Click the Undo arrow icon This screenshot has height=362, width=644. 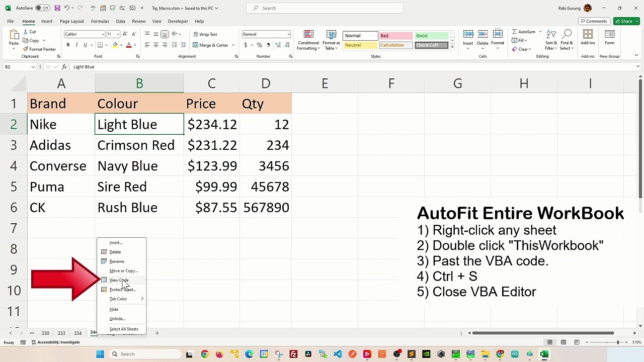pyautogui.click(x=66, y=8)
